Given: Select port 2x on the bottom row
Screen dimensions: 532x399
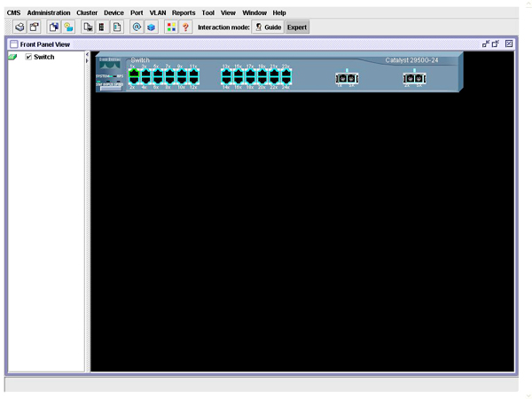Looking at the screenshot, I should coord(134,81).
